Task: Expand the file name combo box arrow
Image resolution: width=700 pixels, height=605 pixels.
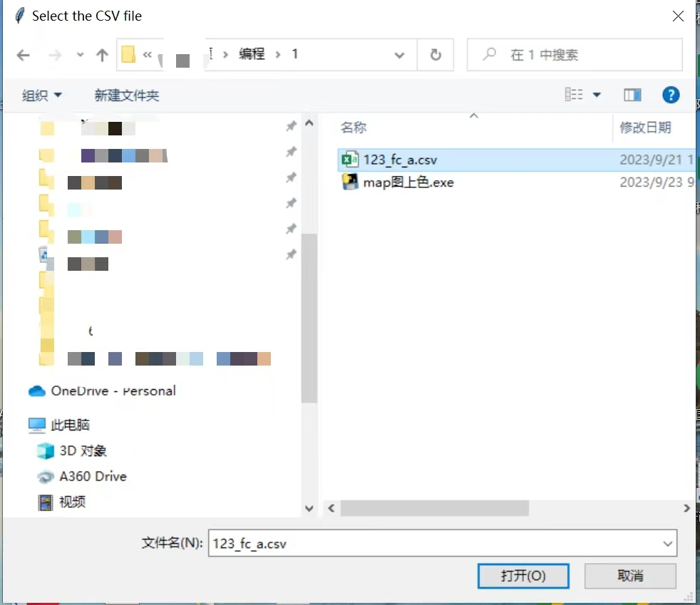Action: coord(669,543)
